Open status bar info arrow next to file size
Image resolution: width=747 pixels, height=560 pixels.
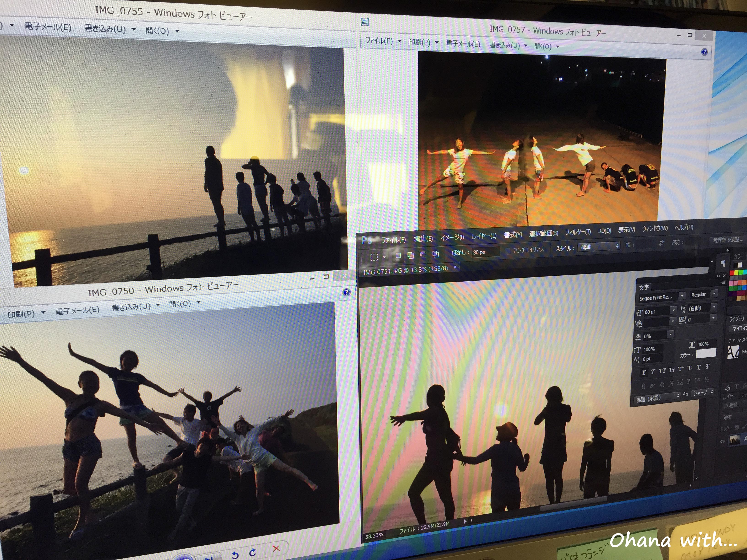coord(465,522)
